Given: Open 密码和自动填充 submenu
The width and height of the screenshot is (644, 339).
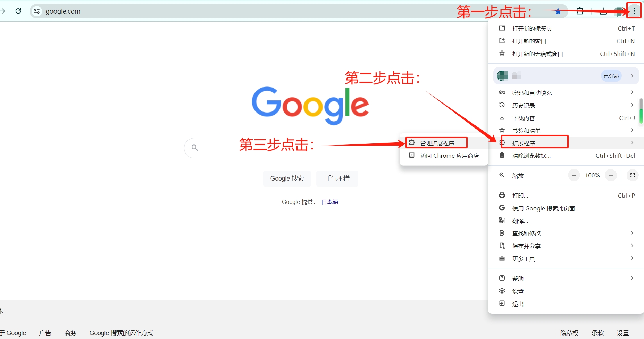Looking at the screenshot, I should (566, 93).
